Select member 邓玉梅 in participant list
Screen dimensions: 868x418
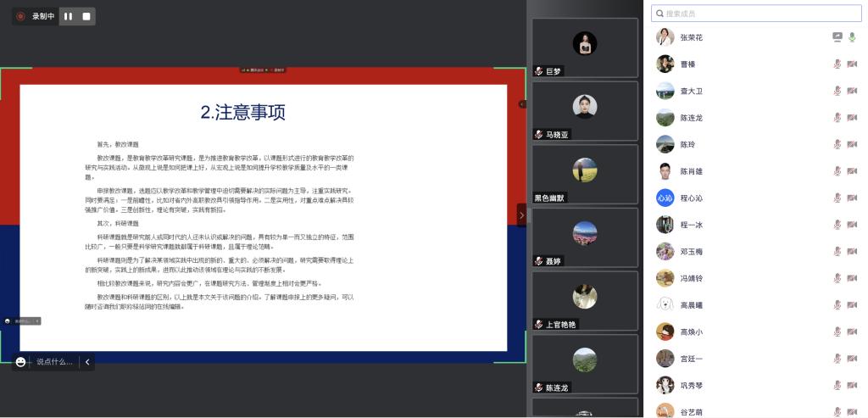692,252
